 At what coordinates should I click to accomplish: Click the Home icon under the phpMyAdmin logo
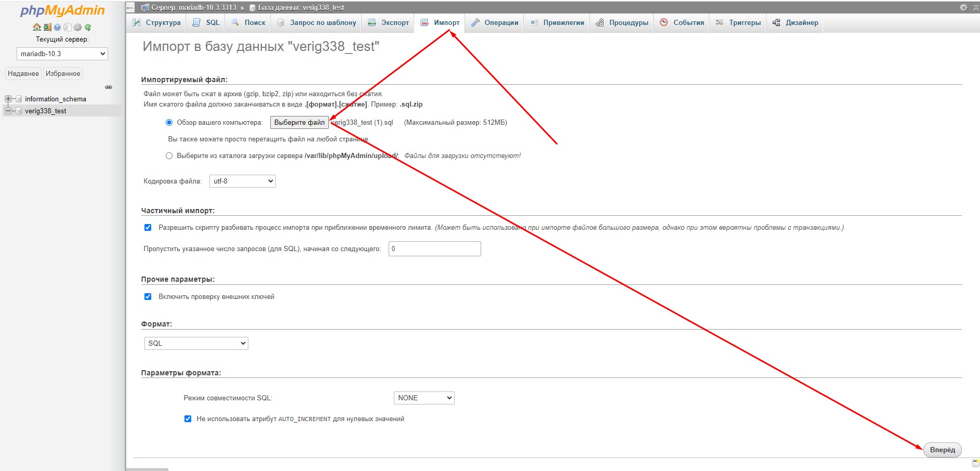tap(36, 27)
